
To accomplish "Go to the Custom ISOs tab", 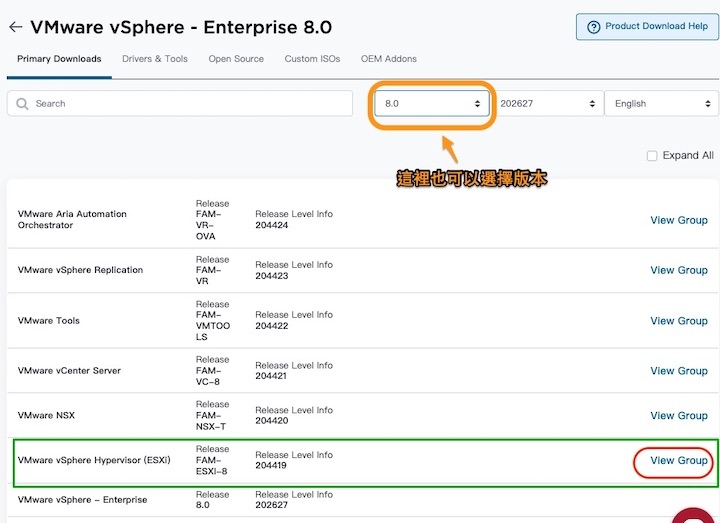I will coord(312,59).
